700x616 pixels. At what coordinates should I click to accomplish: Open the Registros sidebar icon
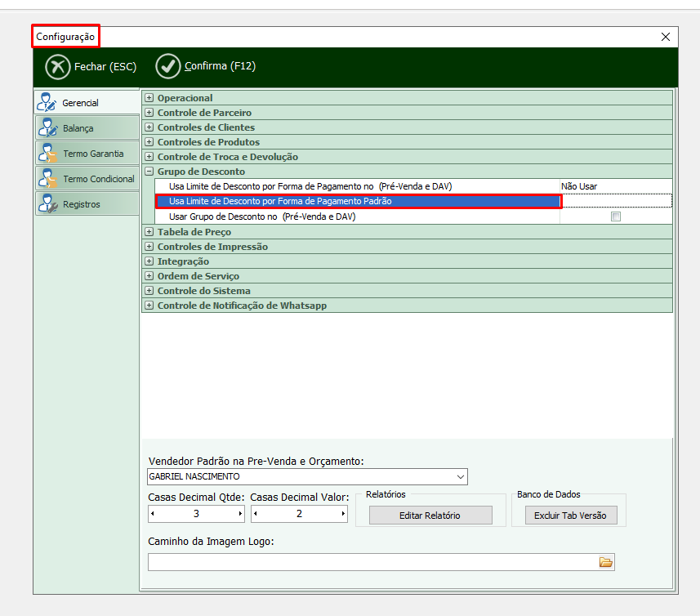click(x=48, y=204)
